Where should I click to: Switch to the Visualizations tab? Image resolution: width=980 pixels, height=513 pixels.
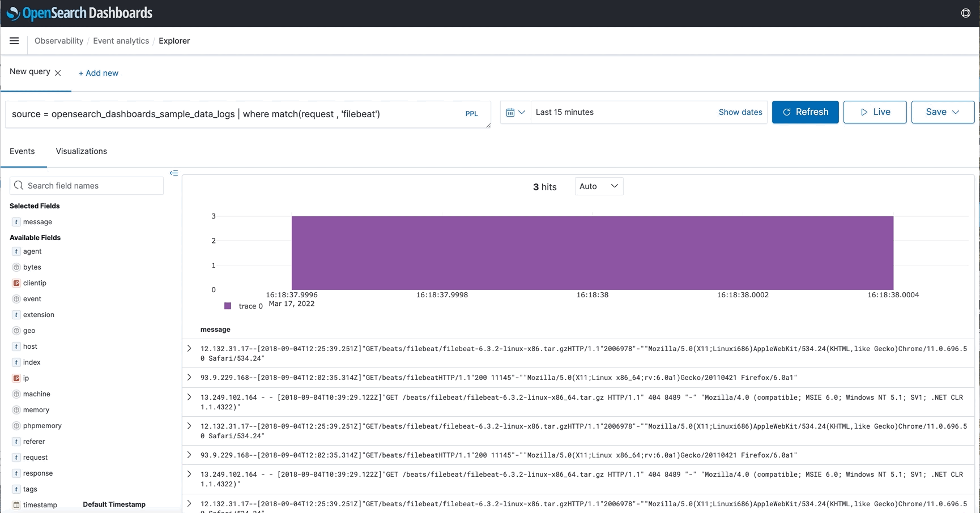pos(81,151)
